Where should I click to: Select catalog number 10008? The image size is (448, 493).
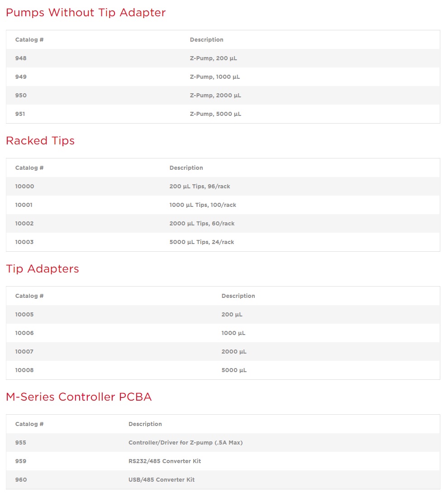pos(24,370)
